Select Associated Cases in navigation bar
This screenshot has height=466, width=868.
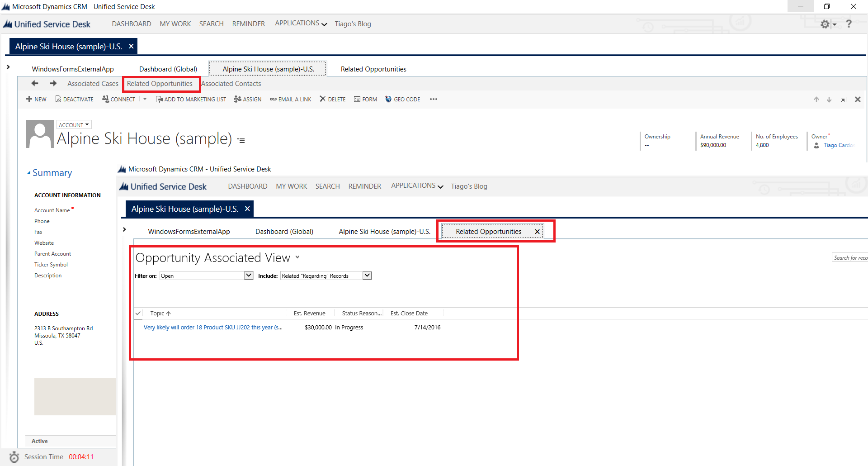pos(93,84)
